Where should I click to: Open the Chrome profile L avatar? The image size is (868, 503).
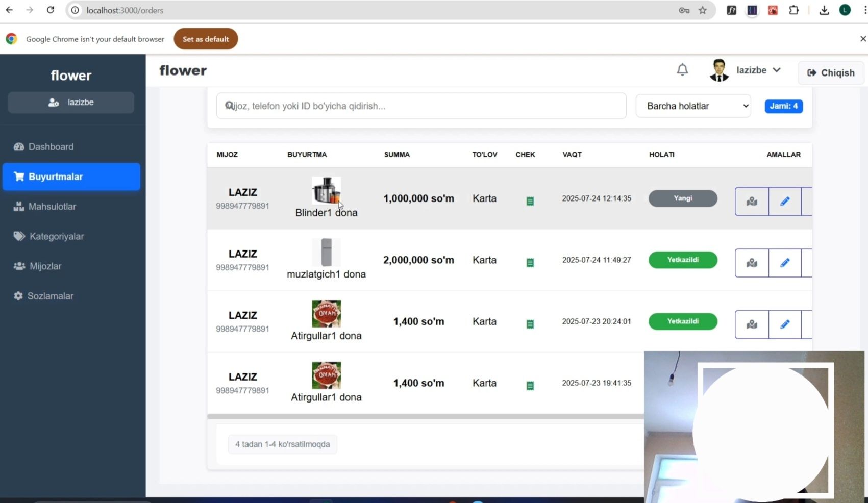pyautogui.click(x=845, y=10)
